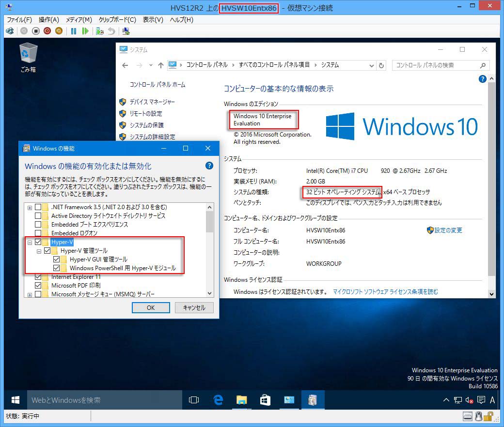Toggle Active Directory ライトウェイト checkbox
Screen dimensions: 504x427
pyautogui.click(x=38, y=216)
